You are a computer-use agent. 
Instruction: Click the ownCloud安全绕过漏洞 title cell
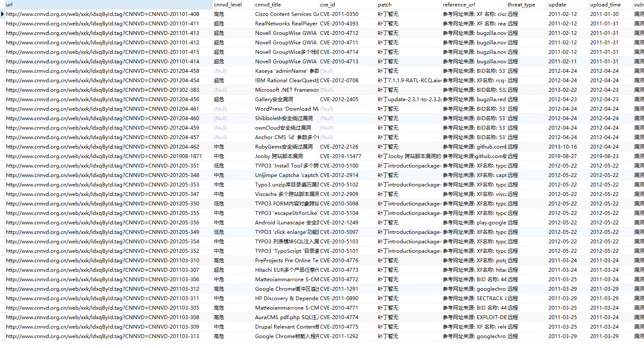[x=287, y=128]
